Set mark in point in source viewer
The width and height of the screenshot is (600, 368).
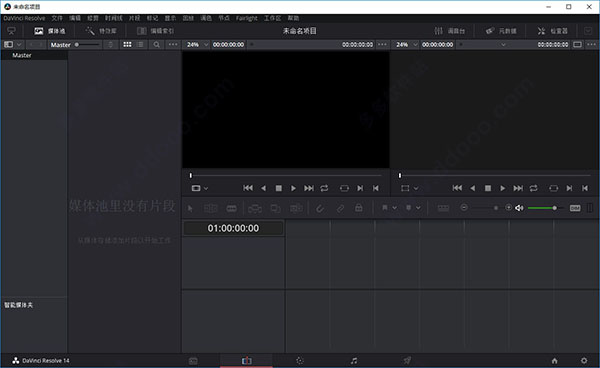click(360, 188)
